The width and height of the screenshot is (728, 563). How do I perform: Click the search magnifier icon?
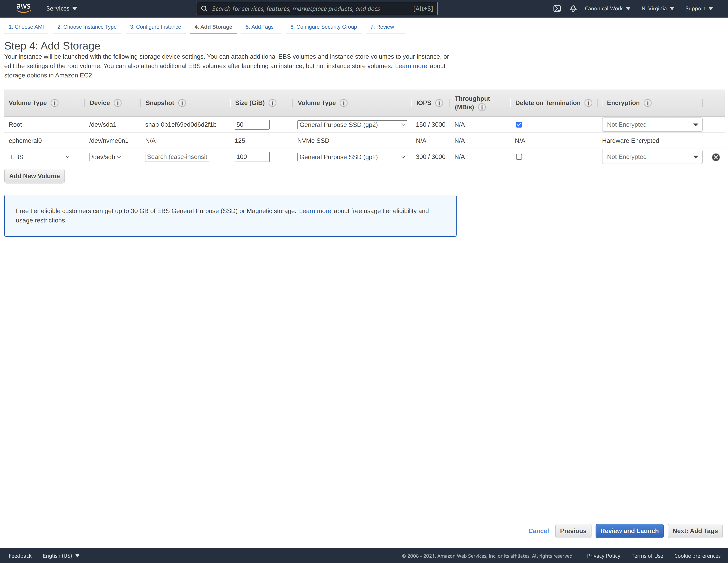click(204, 8)
